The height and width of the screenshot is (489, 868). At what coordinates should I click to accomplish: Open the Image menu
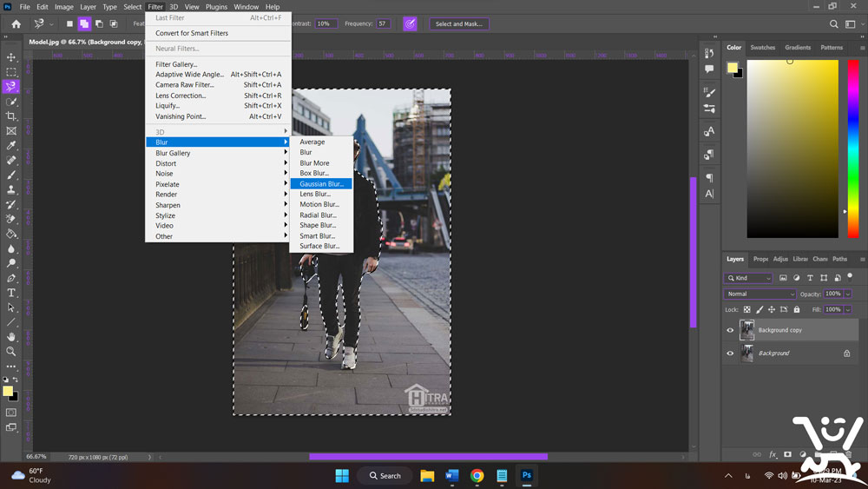pyautogui.click(x=63, y=7)
